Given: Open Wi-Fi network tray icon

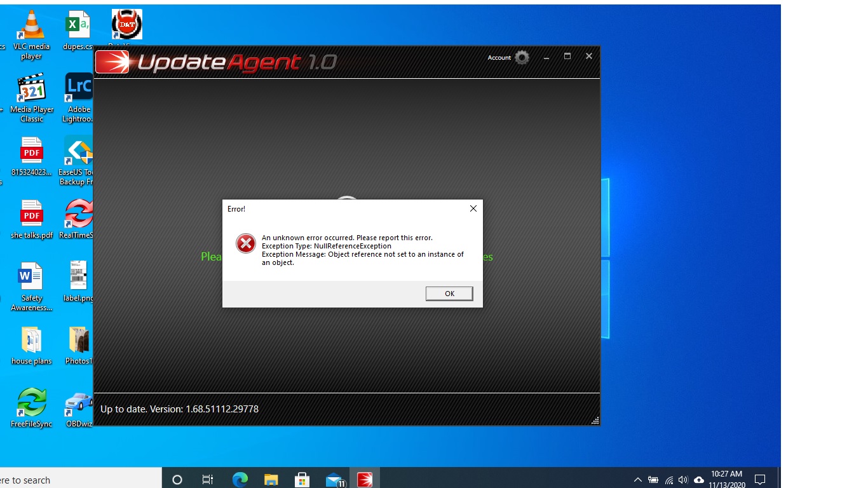Looking at the screenshot, I should tap(669, 480).
